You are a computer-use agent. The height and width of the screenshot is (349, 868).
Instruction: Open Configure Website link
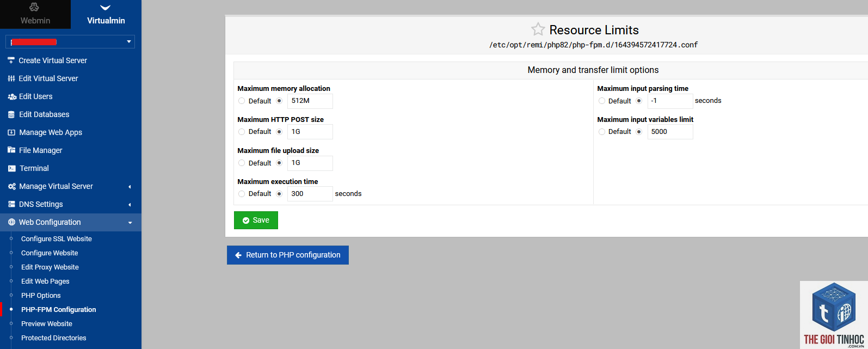click(x=50, y=253)
